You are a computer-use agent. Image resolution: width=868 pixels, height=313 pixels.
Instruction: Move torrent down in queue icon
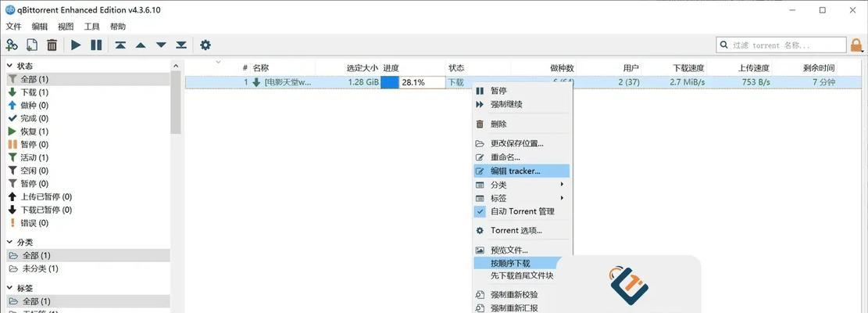click(161, 45)
